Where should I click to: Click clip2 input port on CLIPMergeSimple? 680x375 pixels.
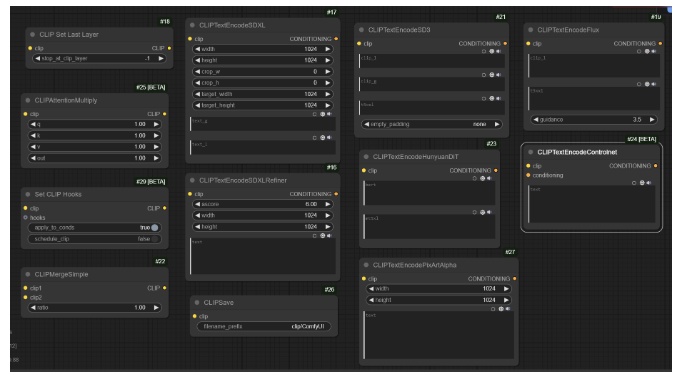25,297
